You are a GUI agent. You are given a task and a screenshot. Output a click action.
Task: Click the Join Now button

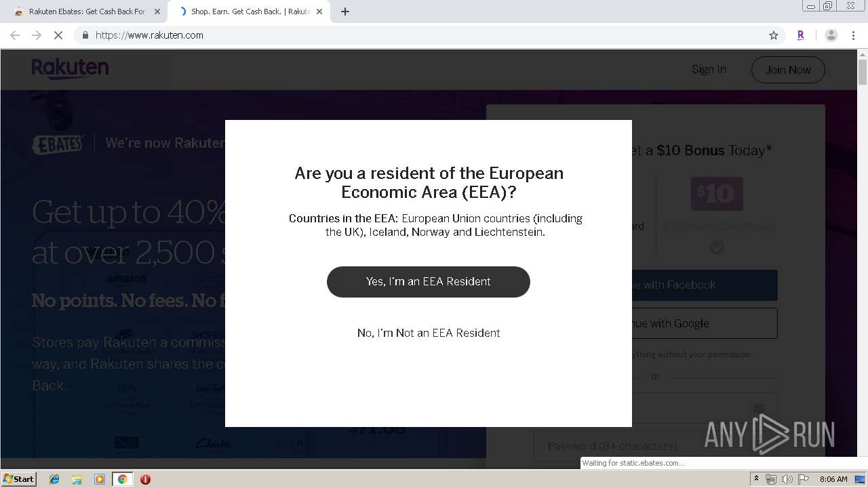click(x=788, y=70)
